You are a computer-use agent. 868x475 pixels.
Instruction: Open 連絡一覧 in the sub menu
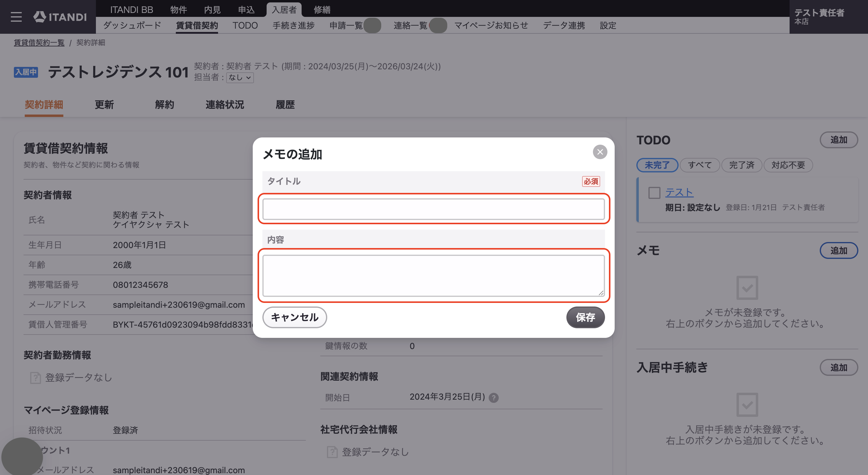[410, 26]
